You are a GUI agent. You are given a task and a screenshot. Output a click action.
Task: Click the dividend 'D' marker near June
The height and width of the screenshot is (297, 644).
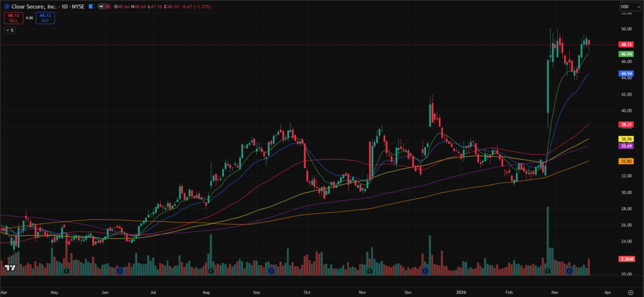pos(119,271)
